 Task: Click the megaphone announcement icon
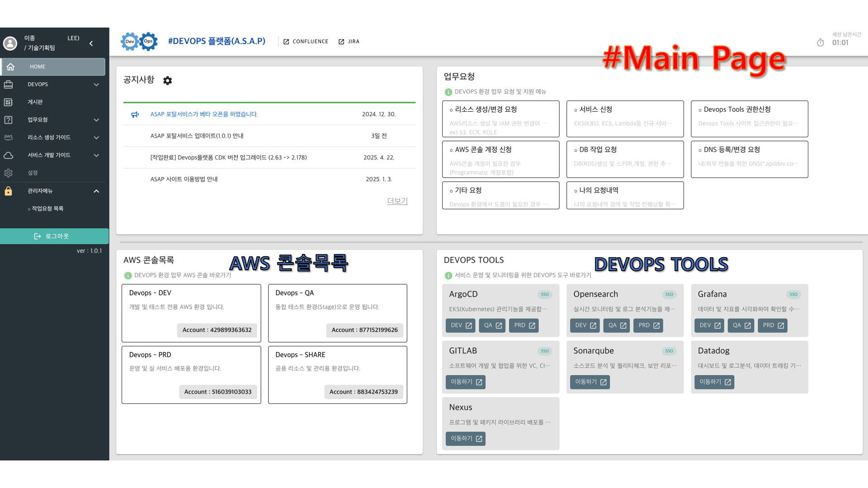point(135,114)
